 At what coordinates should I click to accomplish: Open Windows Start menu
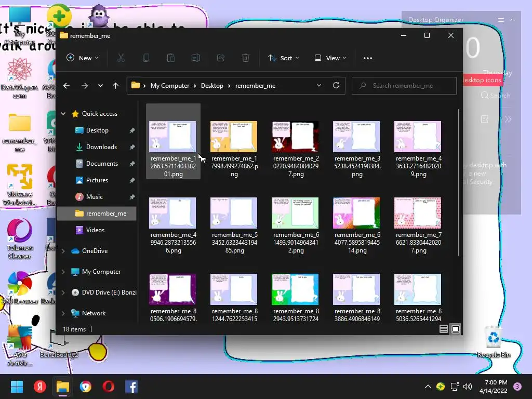[x=17, y=387]
